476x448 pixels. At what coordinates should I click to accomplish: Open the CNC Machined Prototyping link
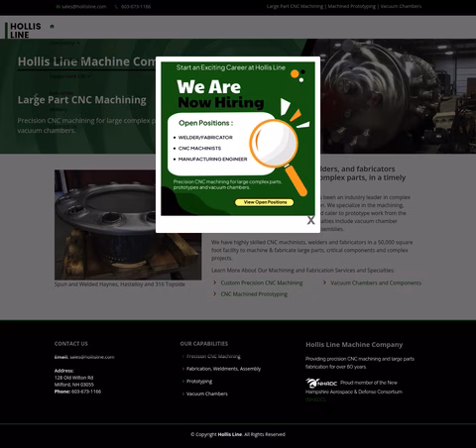254,294
